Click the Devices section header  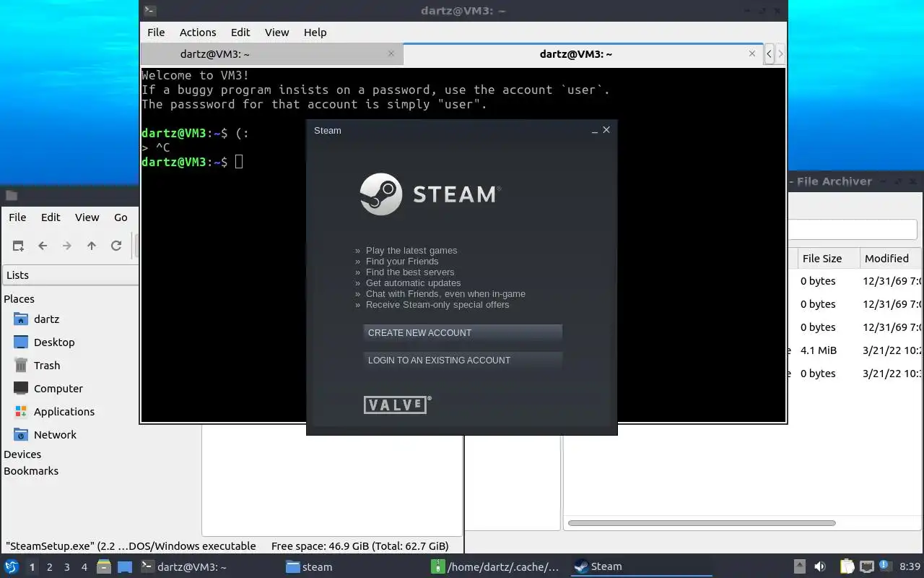click(22, 454)
